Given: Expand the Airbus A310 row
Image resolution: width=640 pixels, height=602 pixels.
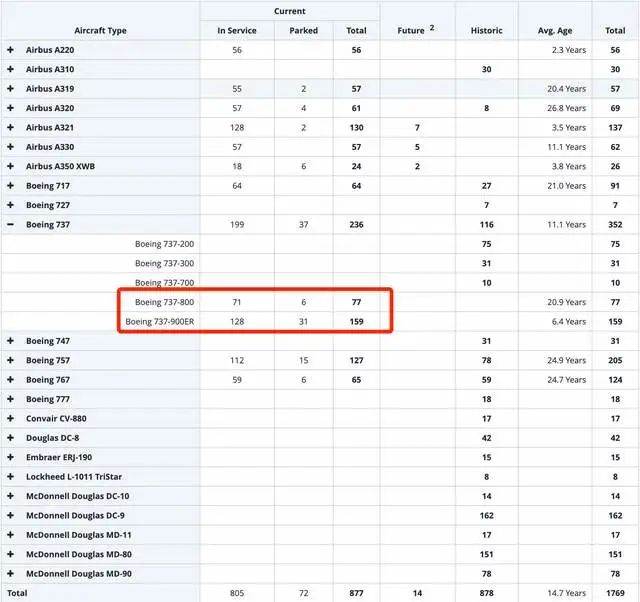Looking at the screenshot, I should [x=11, y=69].
